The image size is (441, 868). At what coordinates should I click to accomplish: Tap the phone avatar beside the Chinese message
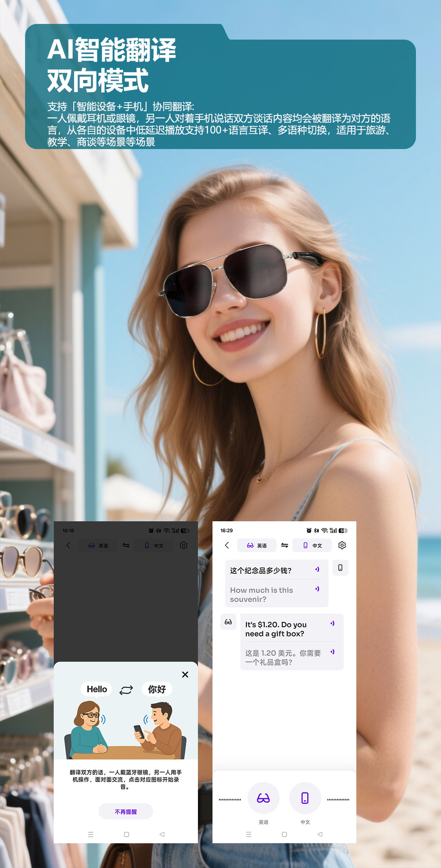point(340,568)
